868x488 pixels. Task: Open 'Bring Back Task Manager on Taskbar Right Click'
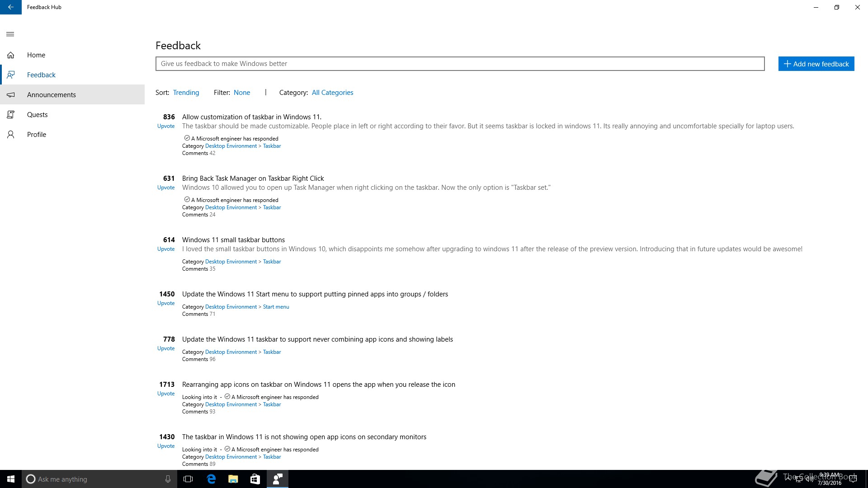pos(253,178)
